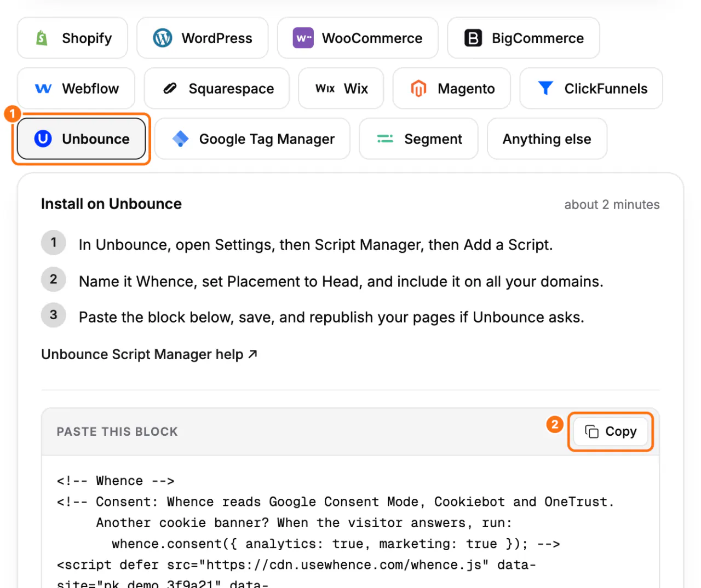This screenshot has width=701, height=588.
Task: Click the Magento tab label
Action: [466, 89]
